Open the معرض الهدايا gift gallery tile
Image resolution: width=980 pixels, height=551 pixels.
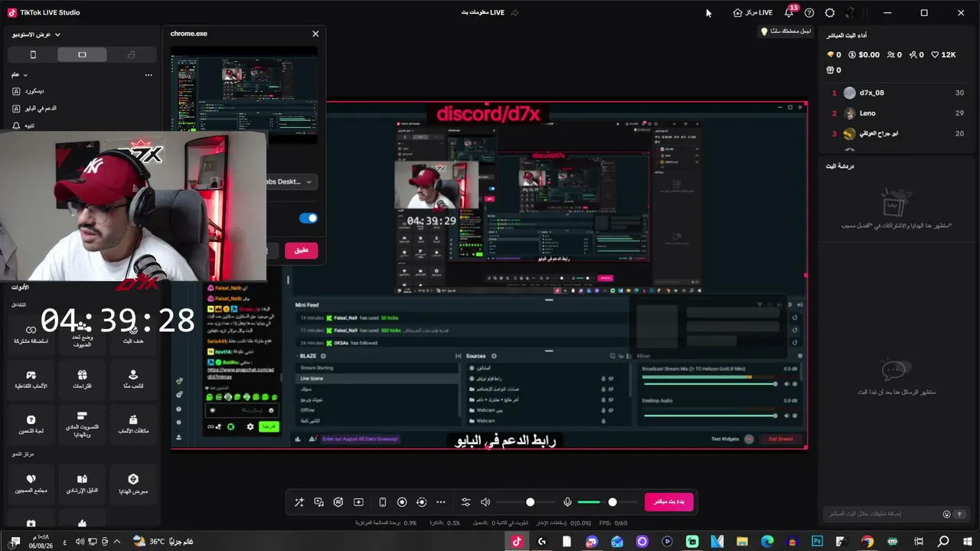[x=133, y=484]
